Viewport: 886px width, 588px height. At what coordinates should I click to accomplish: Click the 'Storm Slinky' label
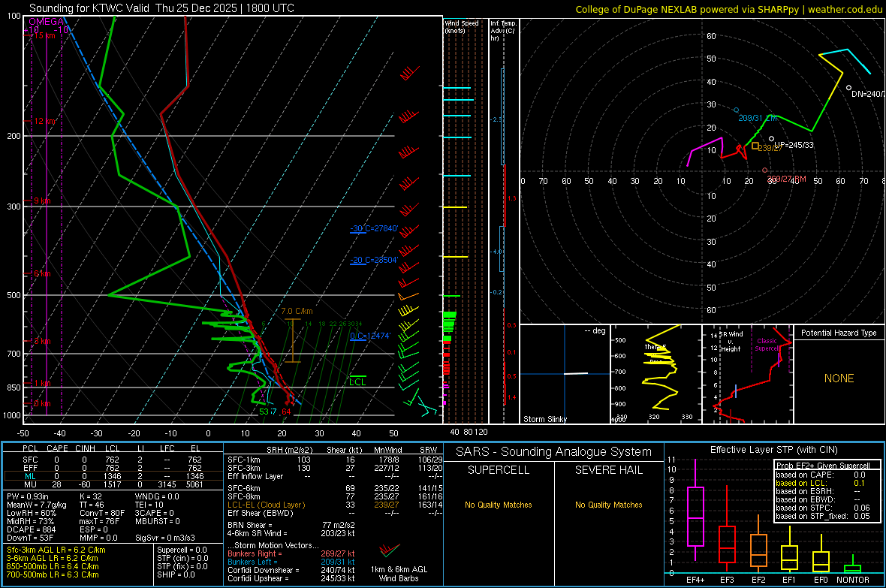pyautogui.click(x=544, y=419)
